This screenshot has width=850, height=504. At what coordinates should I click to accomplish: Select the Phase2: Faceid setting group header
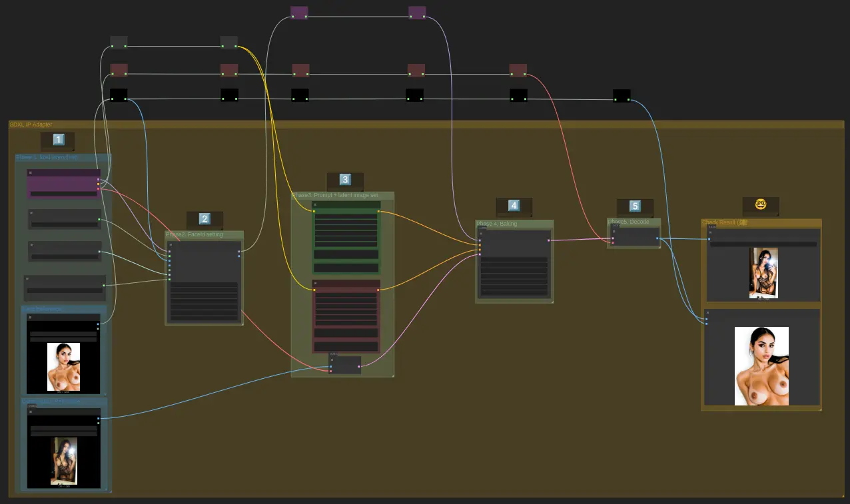click(x=195, y=234)
